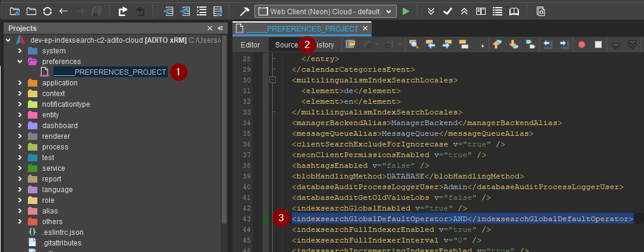Click the Open Project folder icon
This screenshot has width=644, height=252.
tap(31, 11)
